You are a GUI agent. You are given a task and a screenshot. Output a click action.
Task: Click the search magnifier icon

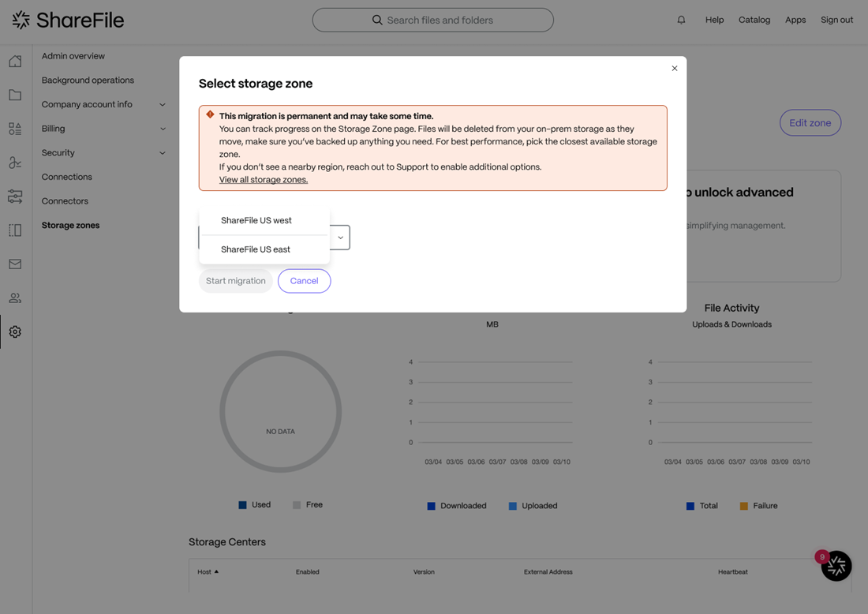point(377,20)
